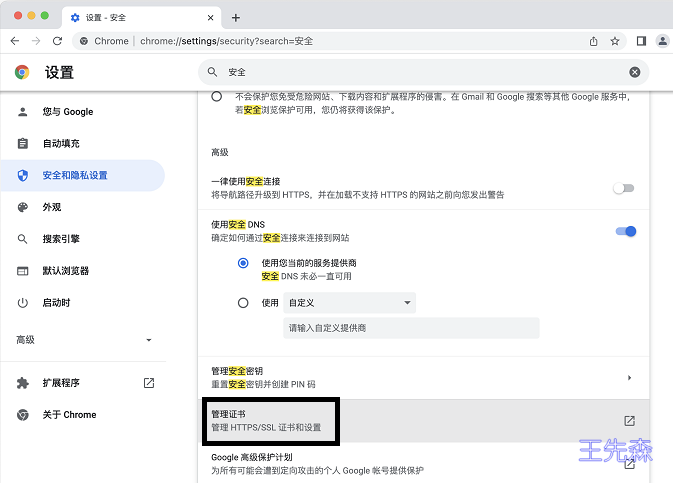Open 搜索引擎 settings section

pos(82,239)
